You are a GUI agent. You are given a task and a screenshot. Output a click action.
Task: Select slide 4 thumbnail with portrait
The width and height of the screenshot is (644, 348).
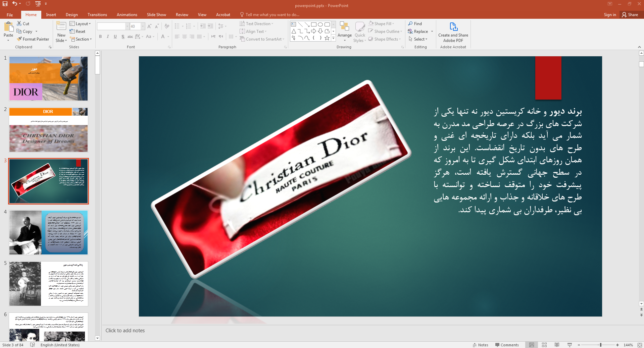[49, 232]
